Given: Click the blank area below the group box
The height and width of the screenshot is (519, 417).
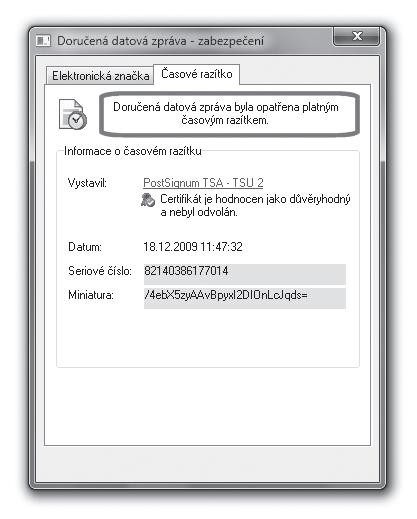Looking at the screenshot, I should coord(207,406).
